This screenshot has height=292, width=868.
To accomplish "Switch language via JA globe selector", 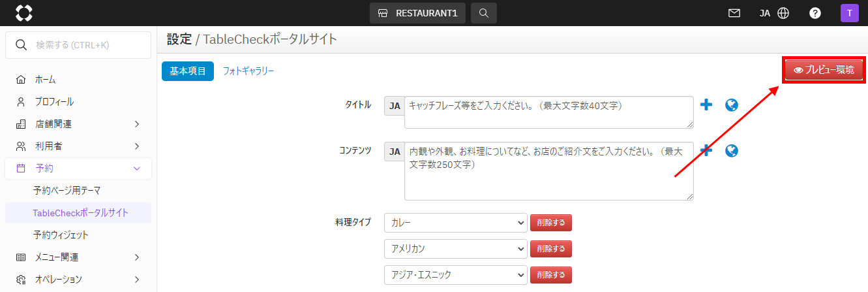I will tap(775, 13).
